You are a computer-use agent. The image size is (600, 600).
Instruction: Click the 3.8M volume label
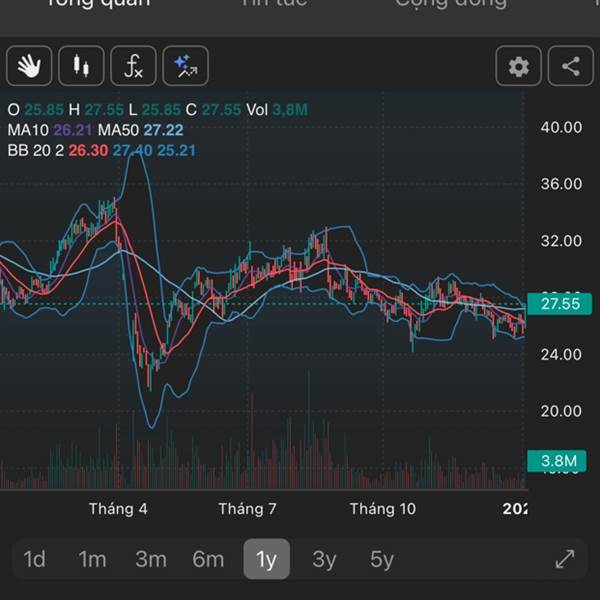click(557, 461)
